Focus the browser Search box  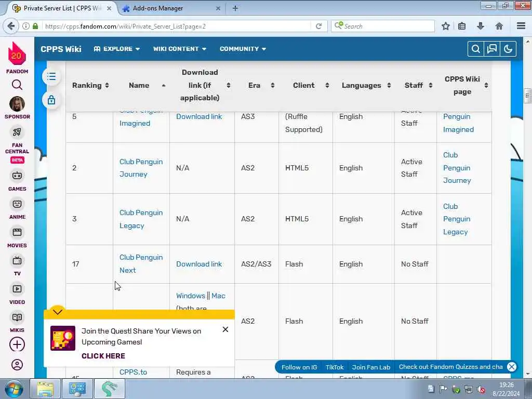[x=383, y=26]
